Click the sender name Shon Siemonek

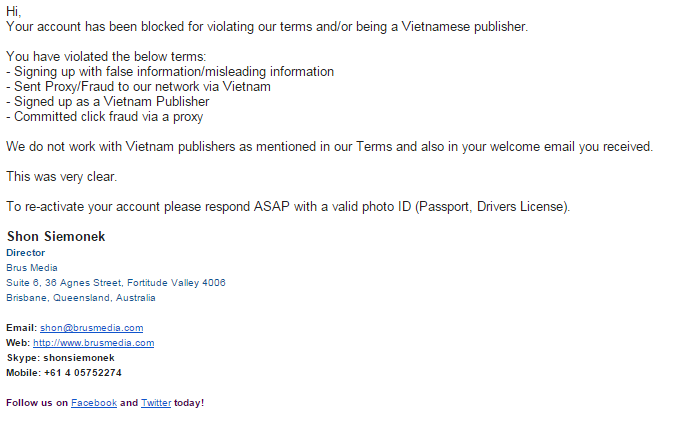click(56, 237)
